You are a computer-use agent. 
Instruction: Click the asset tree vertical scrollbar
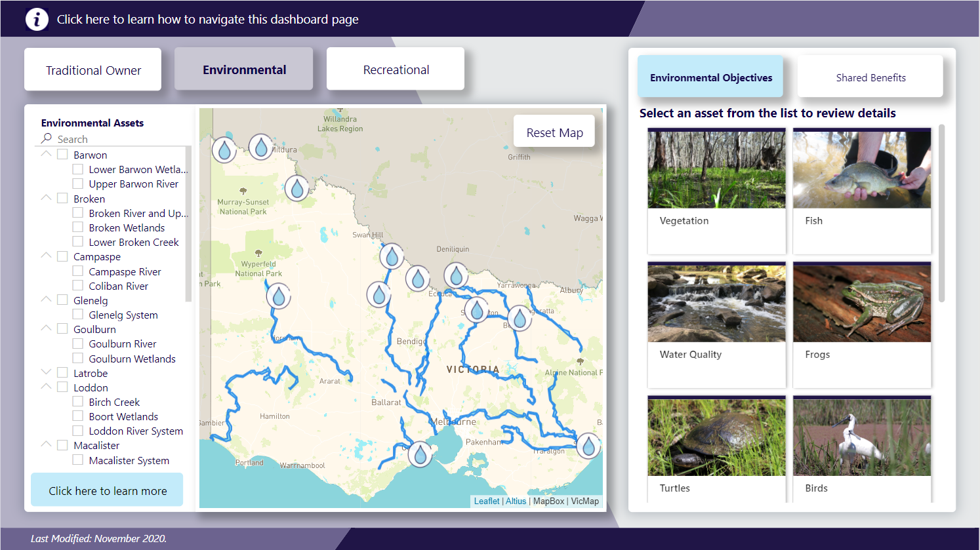[188, 223]
